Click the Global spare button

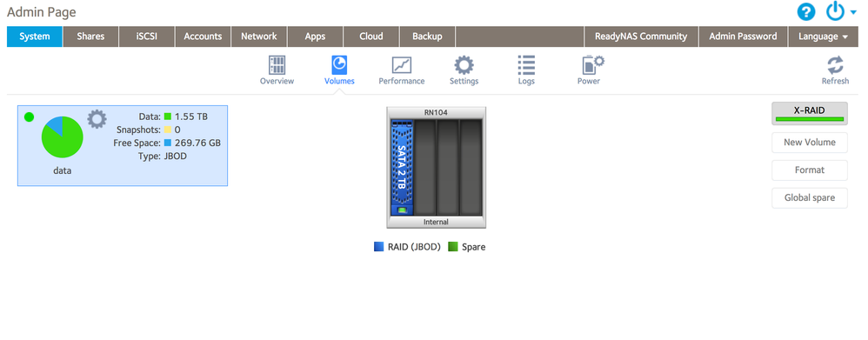coord(810,197)
